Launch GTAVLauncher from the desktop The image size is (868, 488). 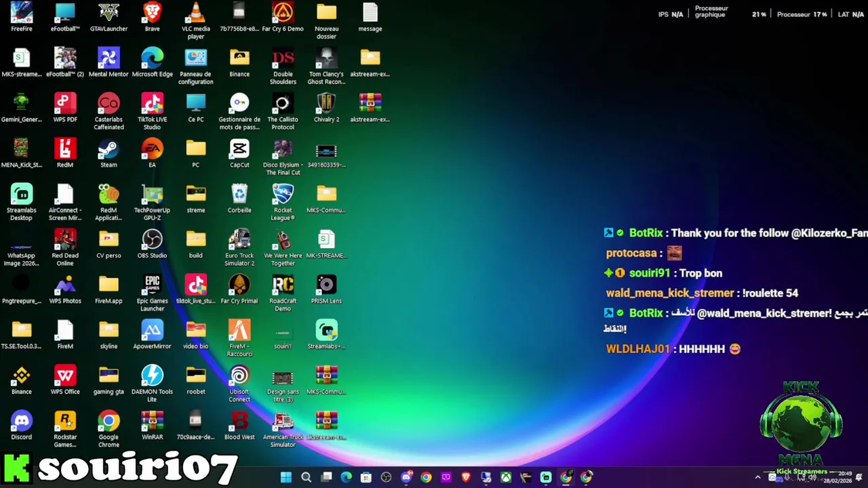click(x=108, y=18)
